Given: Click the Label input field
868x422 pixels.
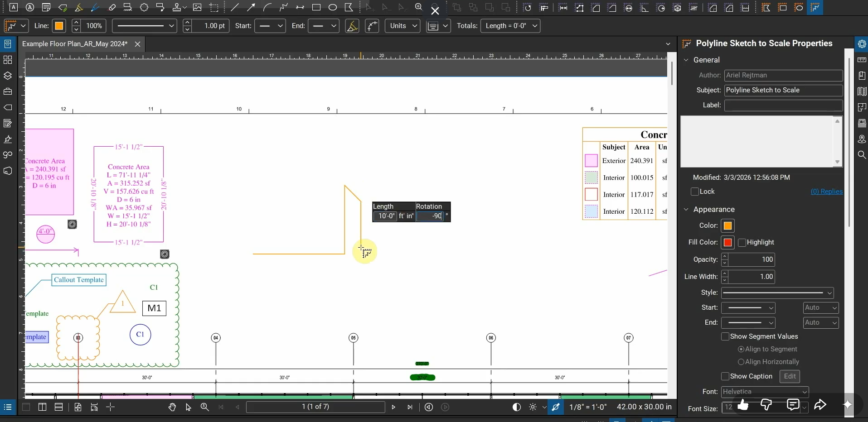Looking at the screenshot, I should (x=783, y=105).
